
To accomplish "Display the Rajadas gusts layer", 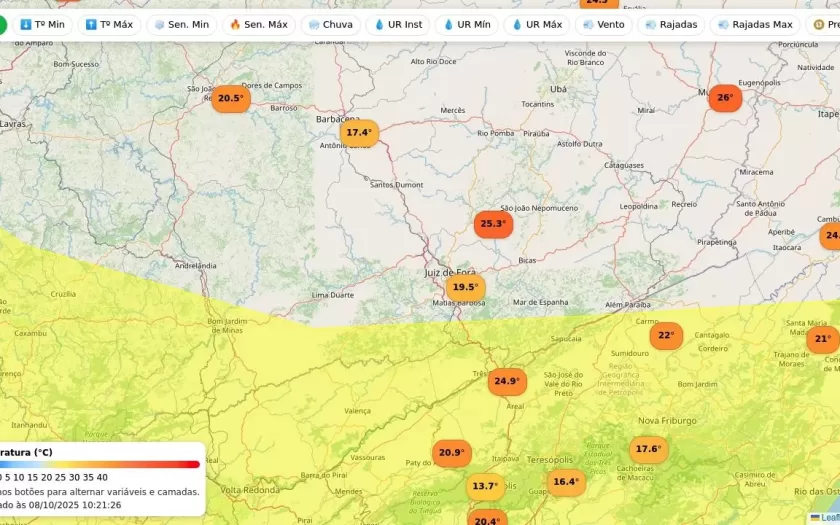I will [671, 24].
